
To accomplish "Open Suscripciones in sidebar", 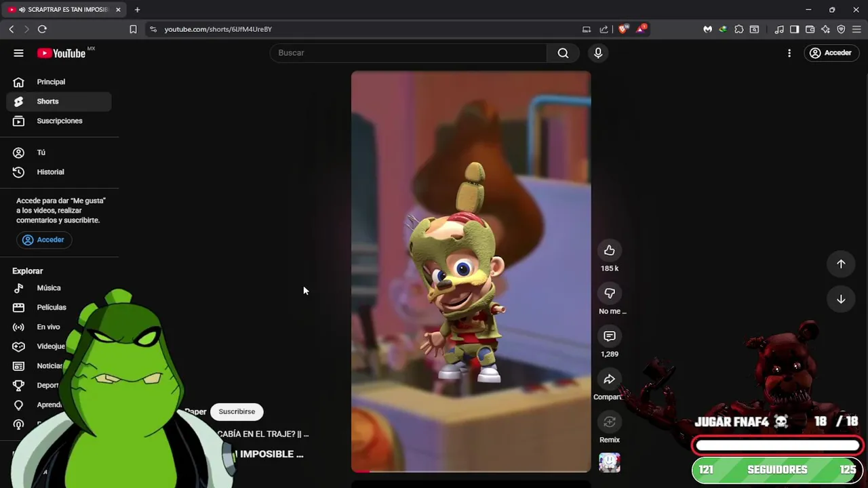I will [x=60, y=121].
